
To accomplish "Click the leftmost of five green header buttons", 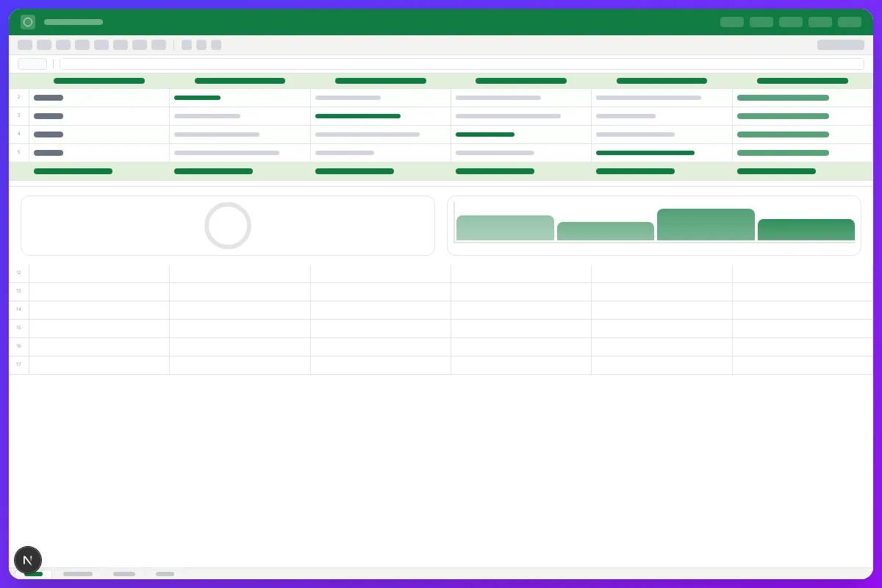I will [732, 22].
